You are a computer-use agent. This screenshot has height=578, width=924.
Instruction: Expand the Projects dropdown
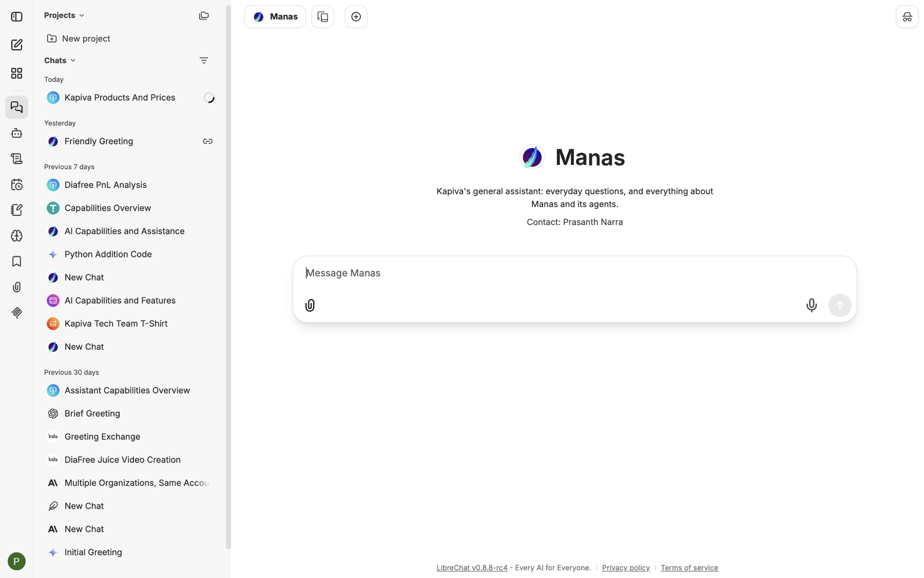coord(64,15)
